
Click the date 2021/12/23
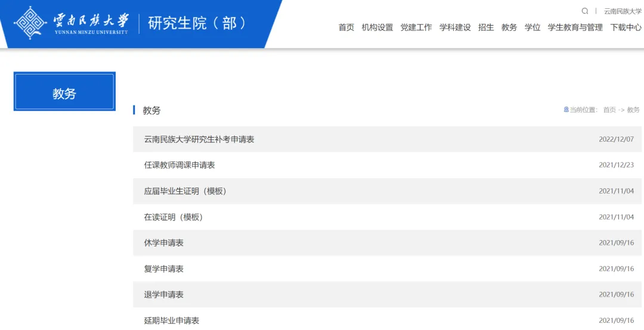point(616,165)
